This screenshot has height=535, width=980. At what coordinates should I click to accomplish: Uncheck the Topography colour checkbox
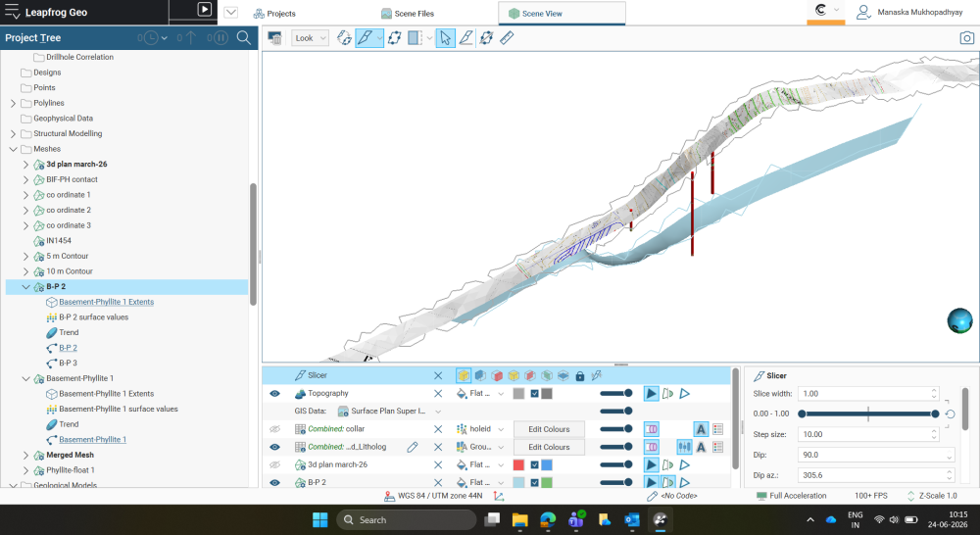pyautogui.click(x=534, y=394)
